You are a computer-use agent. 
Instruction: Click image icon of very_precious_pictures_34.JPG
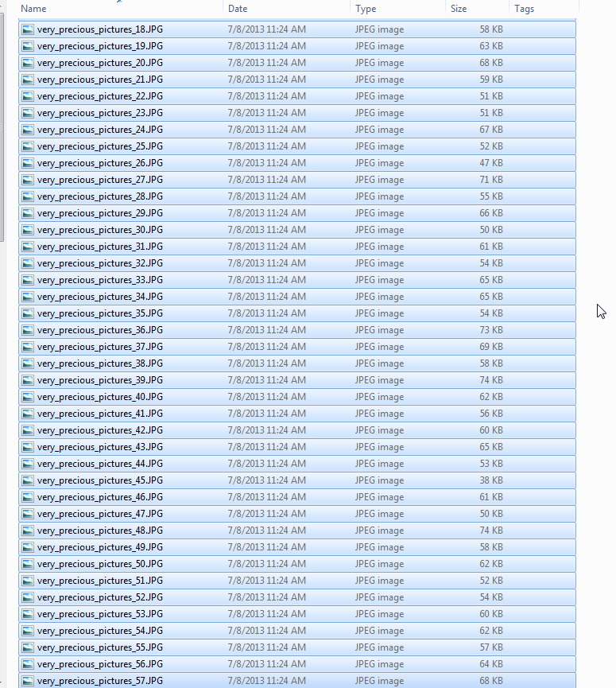point(28,297)
